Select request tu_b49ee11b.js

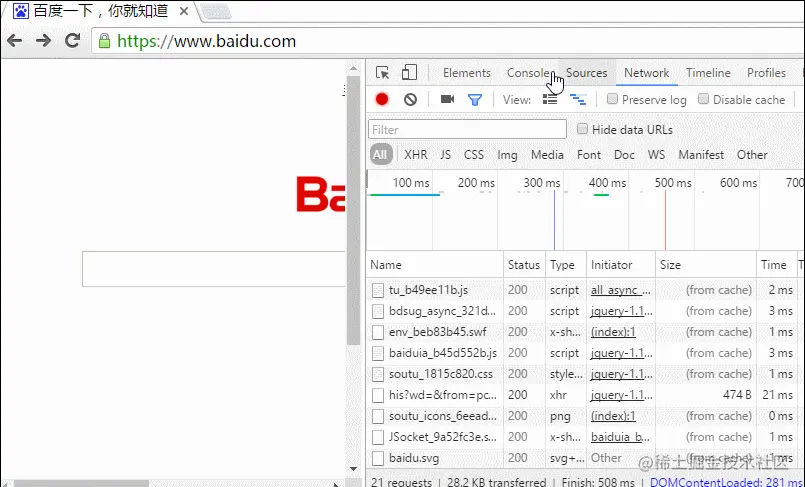click(x=428, y=290)
